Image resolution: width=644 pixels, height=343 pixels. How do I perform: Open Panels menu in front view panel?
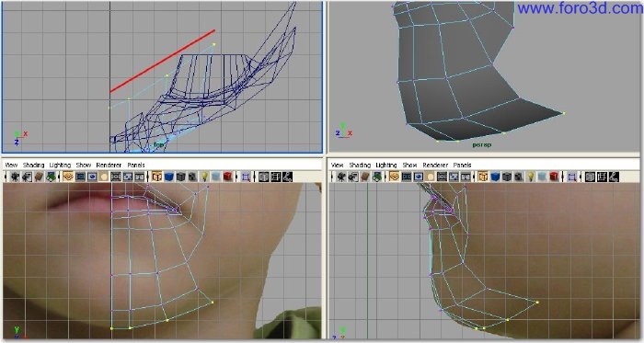click(x=136, y=165)
